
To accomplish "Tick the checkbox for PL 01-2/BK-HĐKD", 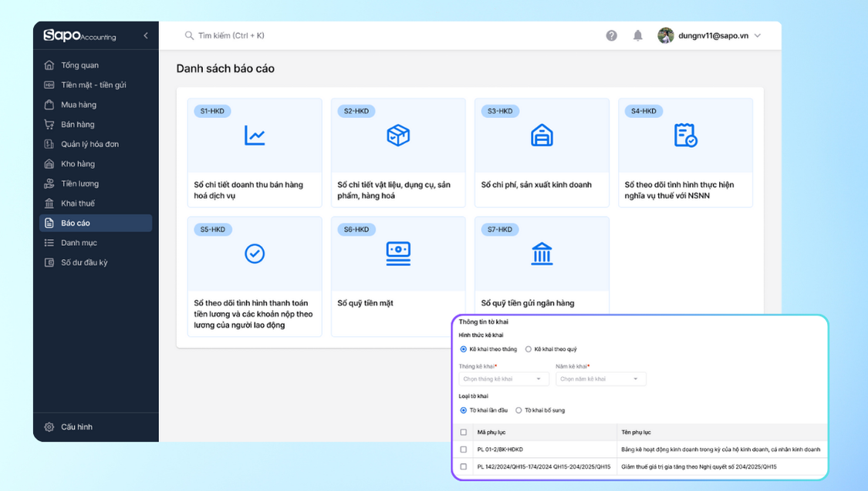I will [463, 449].
